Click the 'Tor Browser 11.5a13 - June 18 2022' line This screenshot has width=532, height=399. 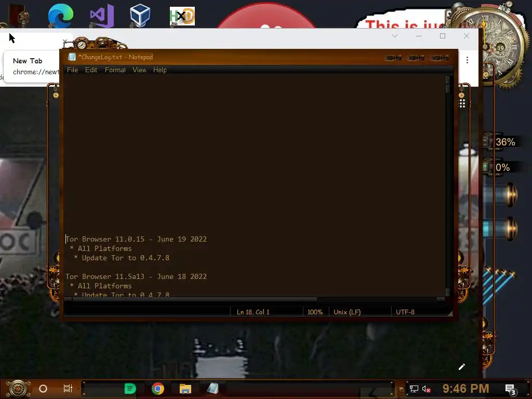(x=136, y=276)
